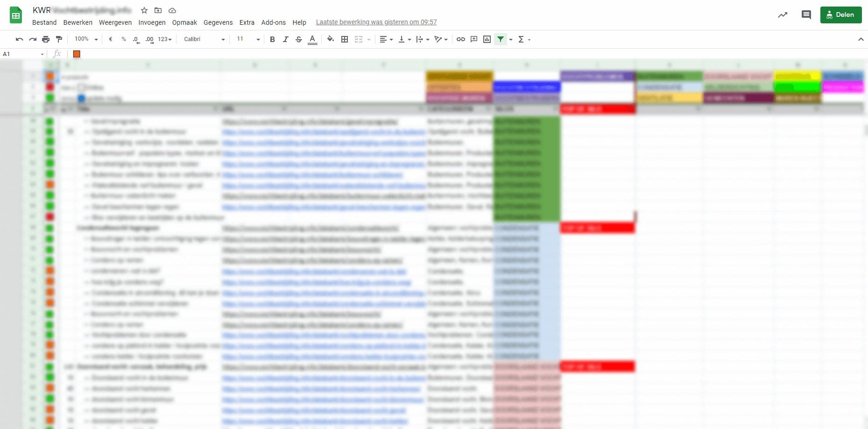Open the Google Sheets home icon

tap(16, 15)
